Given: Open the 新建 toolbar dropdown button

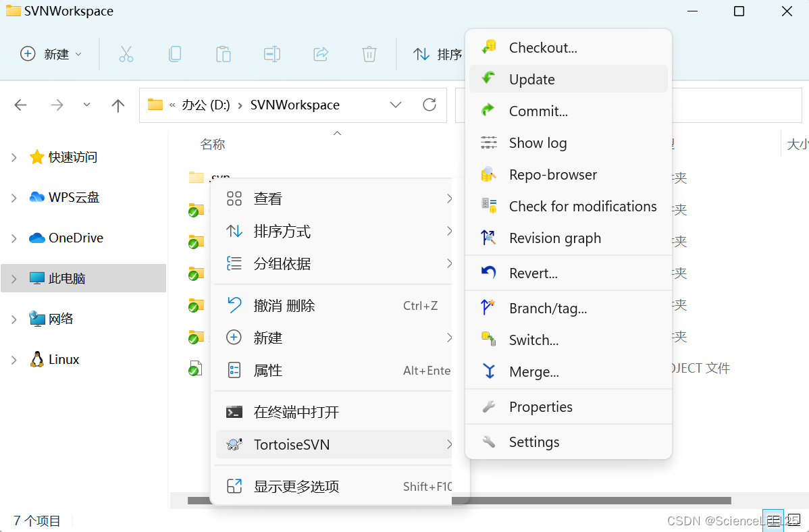Looking at the screenshot, I should (x=51, y=54).
